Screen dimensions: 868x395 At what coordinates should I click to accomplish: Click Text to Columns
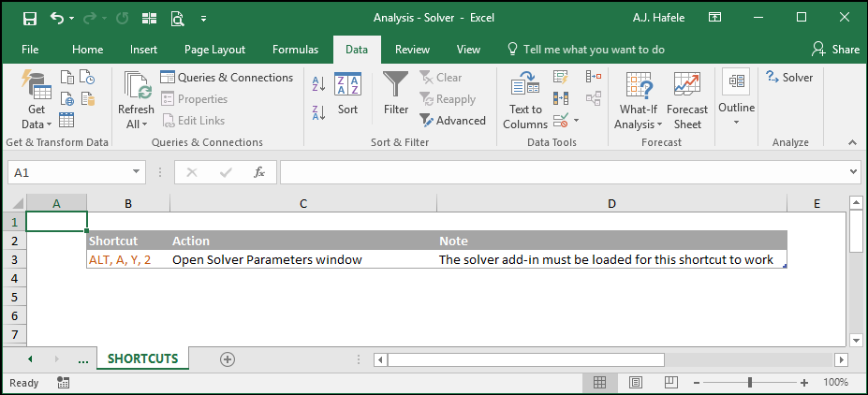coord(525,100)
